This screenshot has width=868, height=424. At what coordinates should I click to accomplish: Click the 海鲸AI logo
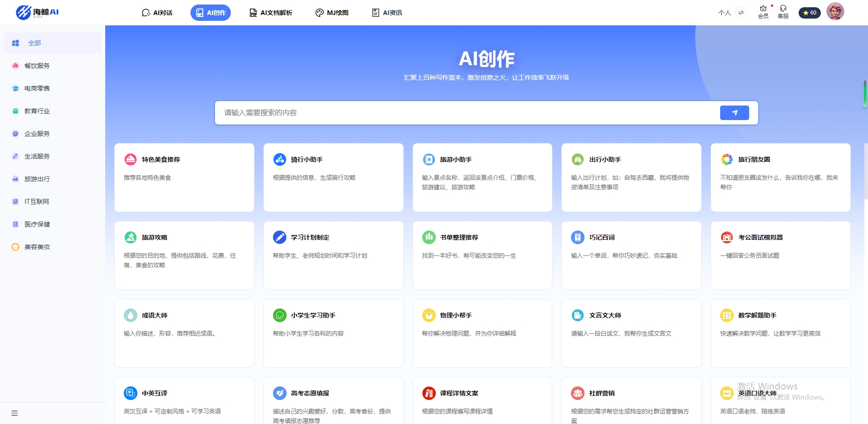click(37, 12)
